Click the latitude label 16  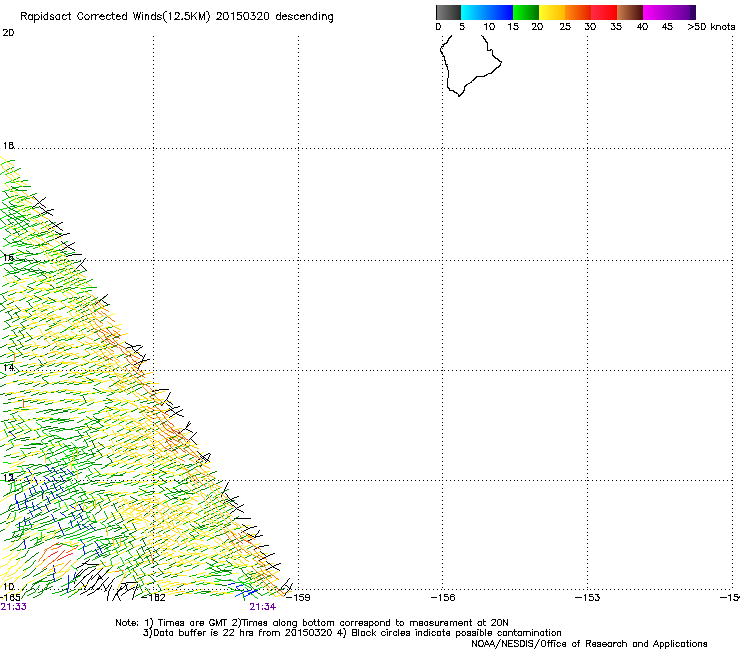click(x=8, y=258)
